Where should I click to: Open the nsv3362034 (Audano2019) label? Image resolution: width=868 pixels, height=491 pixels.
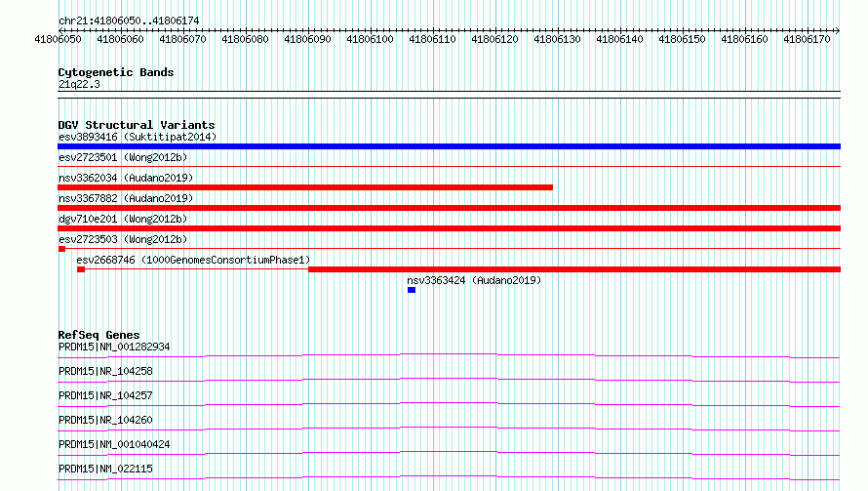point(126,178)
